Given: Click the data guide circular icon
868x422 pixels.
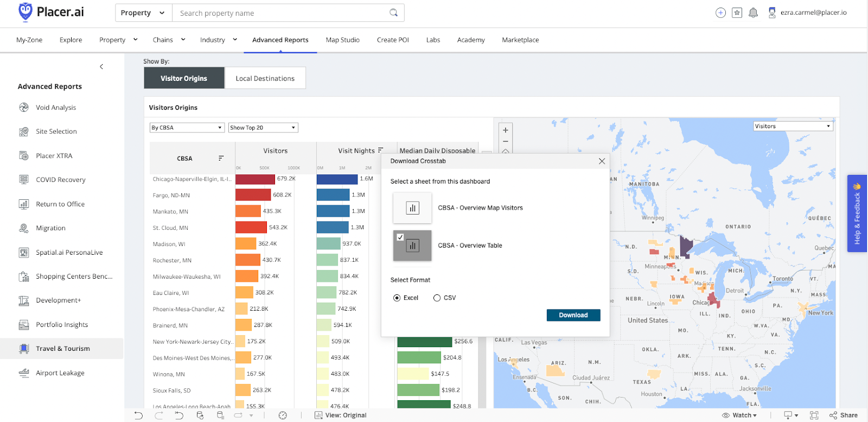Looking at the screenshot, I should [283, 415].
